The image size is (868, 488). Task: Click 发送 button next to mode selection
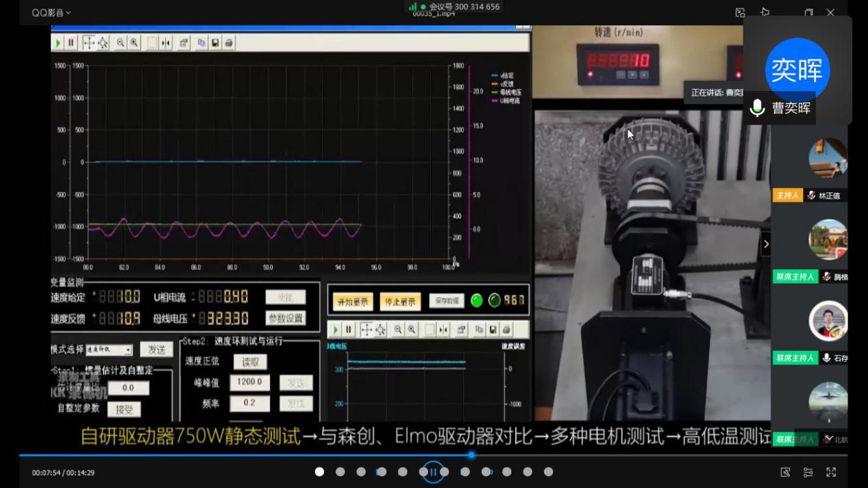point(156,350)
